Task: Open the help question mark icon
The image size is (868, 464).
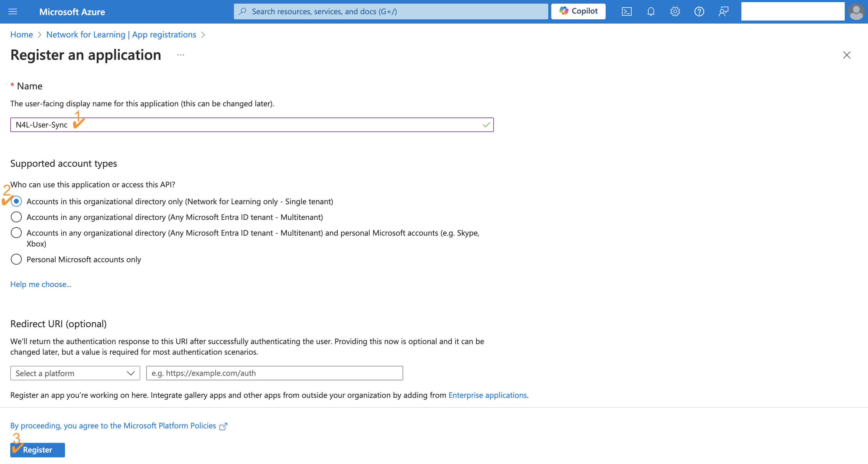Action: coord(699,12)
